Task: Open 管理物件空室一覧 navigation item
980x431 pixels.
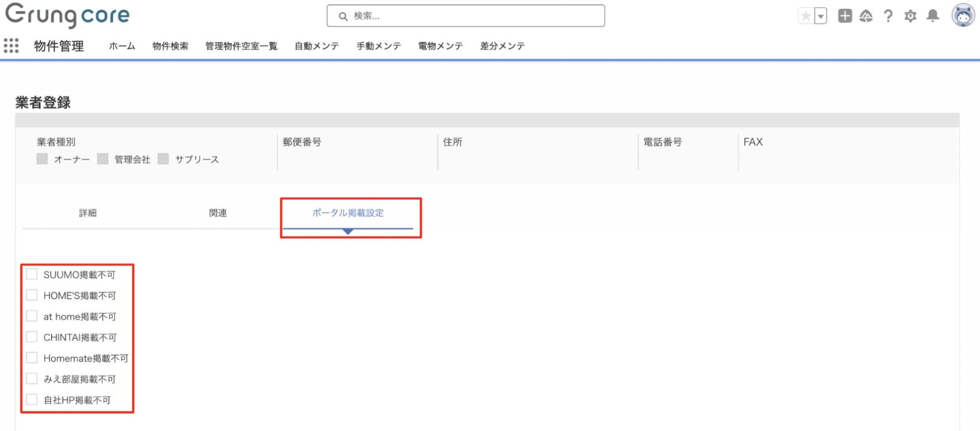Action: click(241, 46)
